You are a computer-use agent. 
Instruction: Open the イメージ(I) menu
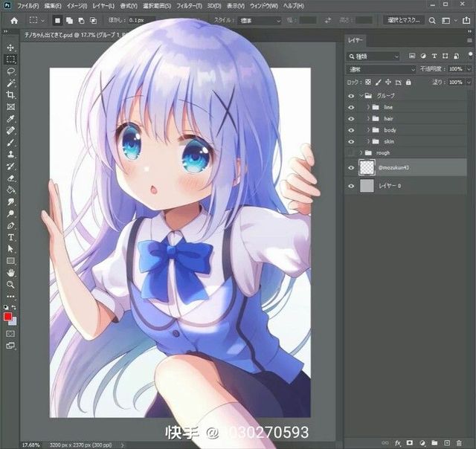coord(77,6)
